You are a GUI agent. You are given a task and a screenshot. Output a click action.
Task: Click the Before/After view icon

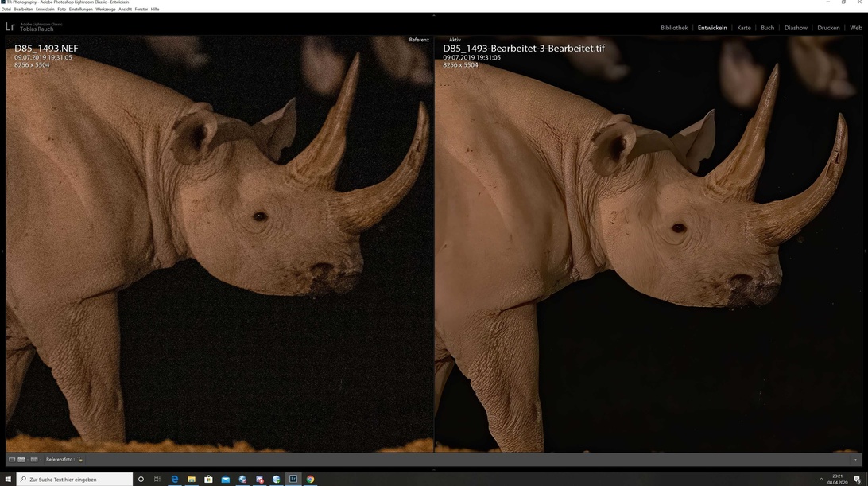(34, 460)
